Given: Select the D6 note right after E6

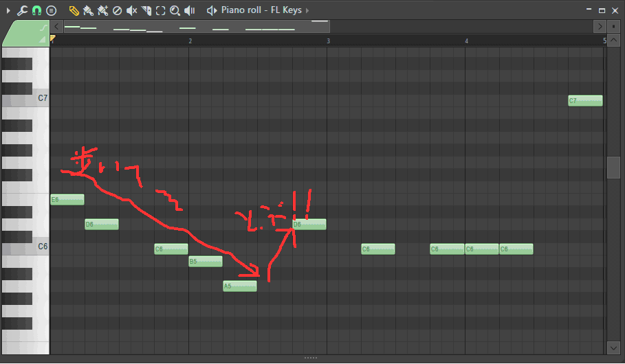Looking at the screenshot, I should click(102, 224).
